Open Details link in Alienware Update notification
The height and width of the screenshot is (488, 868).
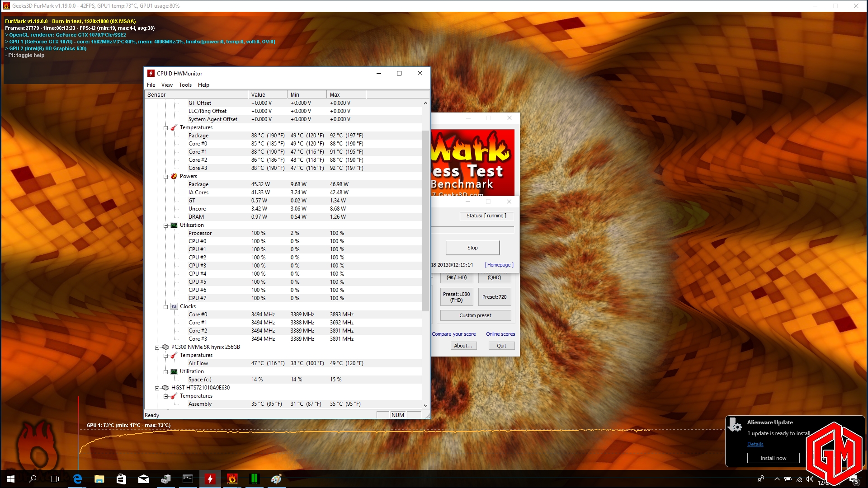pos(755,444)
